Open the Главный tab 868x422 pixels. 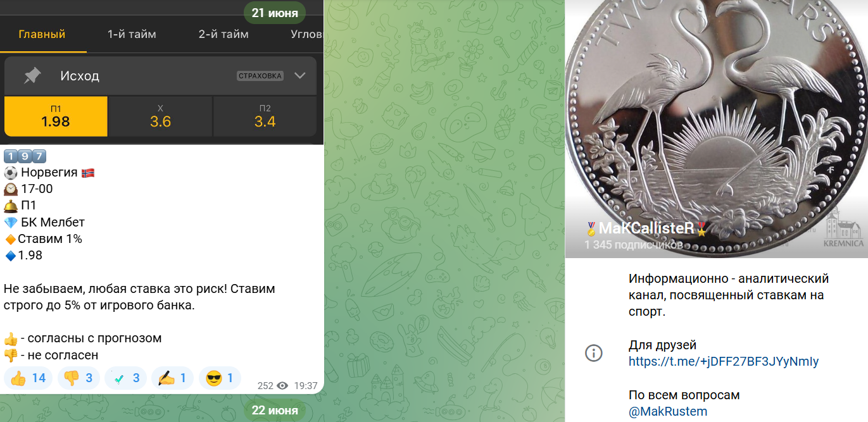(x=42, y=34)
